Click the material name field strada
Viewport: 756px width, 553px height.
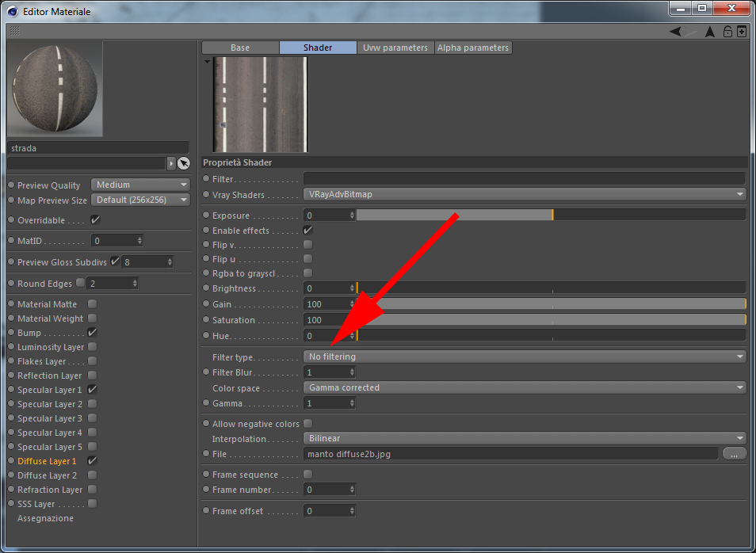[x=98, y=148]
